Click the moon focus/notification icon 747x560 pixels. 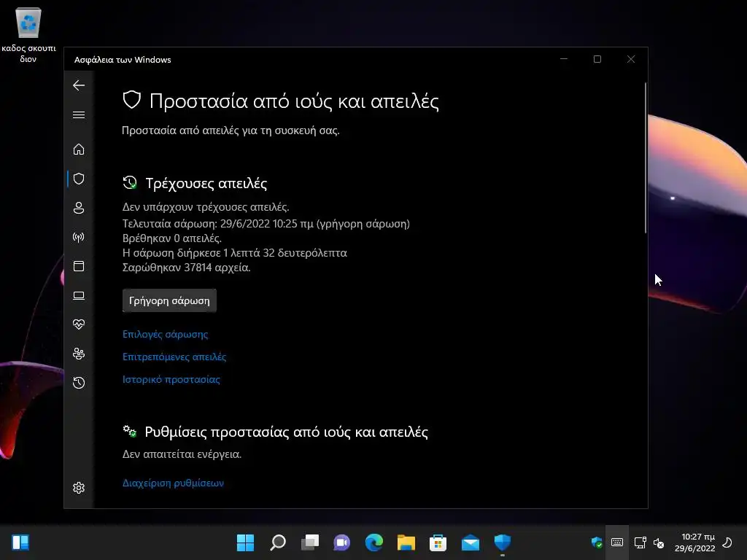tap(727, 542)
